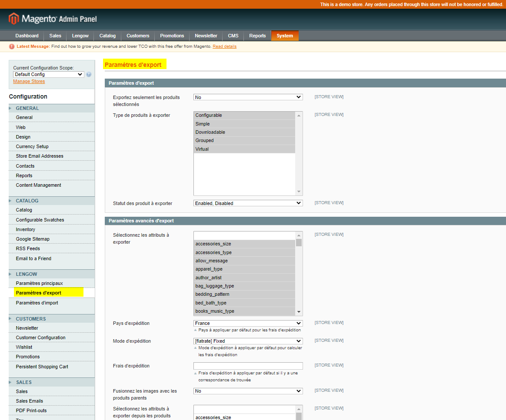The image size is (506, 420).
Task: Select Grouped product type
Action: pos(244,141)
